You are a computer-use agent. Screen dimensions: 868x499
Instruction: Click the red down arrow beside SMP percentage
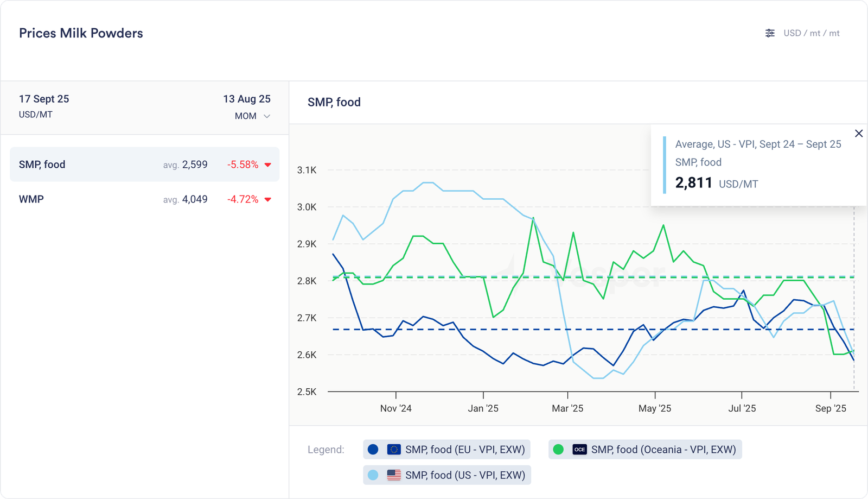point(267,165)
